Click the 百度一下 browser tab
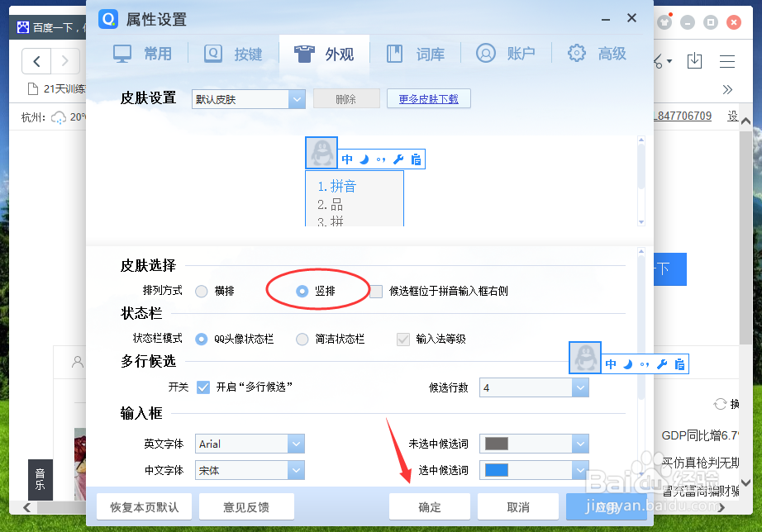 pos(50,27)
